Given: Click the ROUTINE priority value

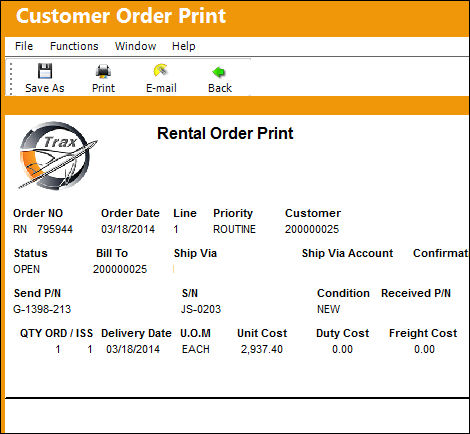Looking at the screenshot, I should (x=234, y=229).
